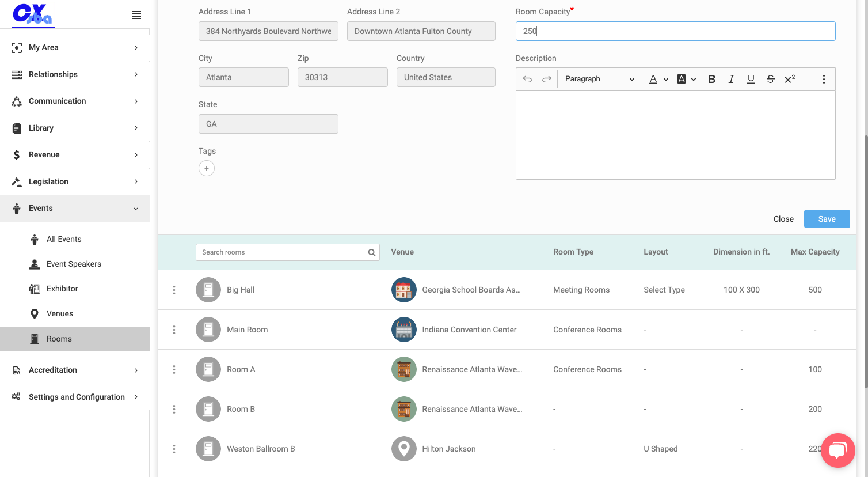Open the chat support bubble

(837, 450)
